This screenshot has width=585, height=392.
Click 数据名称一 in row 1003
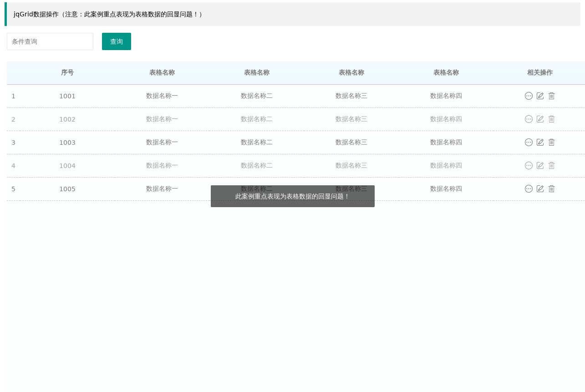[162, 143]
